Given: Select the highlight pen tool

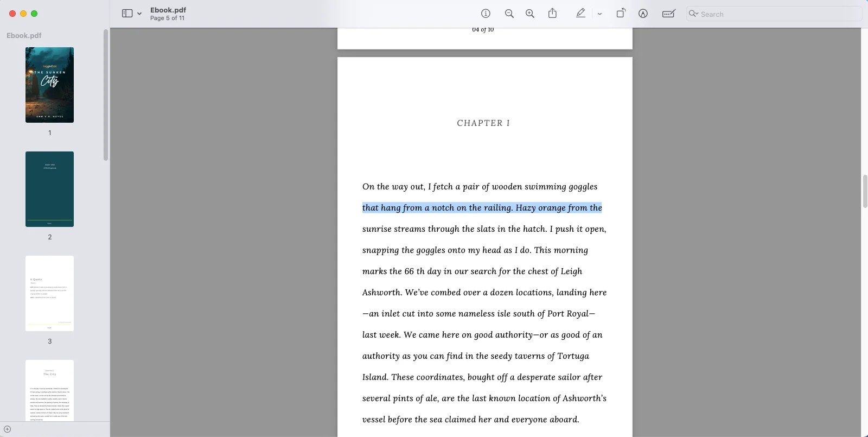Looking at the screenshot, I should coord(580,14).
